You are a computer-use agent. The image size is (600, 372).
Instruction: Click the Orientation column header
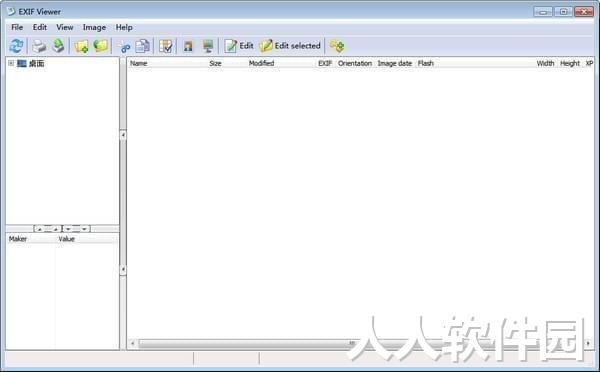355,63
